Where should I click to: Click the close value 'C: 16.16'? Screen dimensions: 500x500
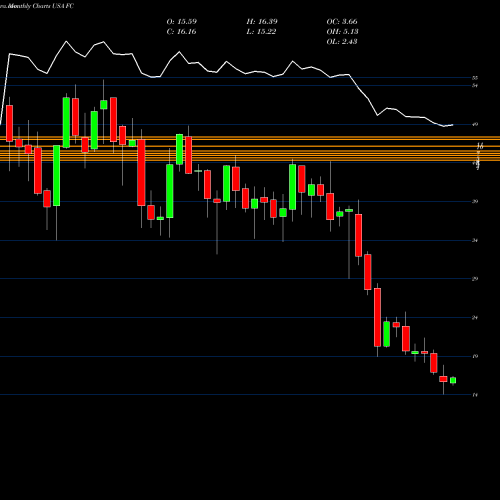click(181, 32)
